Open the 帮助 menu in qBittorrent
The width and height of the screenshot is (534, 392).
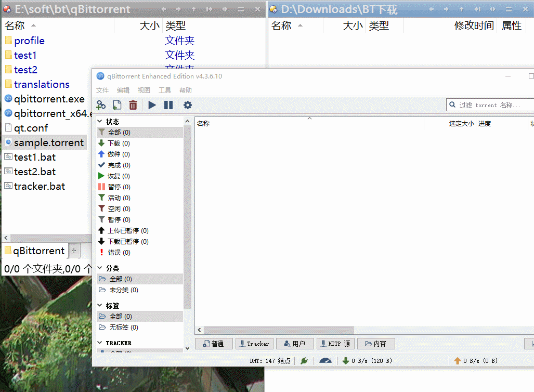[x=186, y=90]
